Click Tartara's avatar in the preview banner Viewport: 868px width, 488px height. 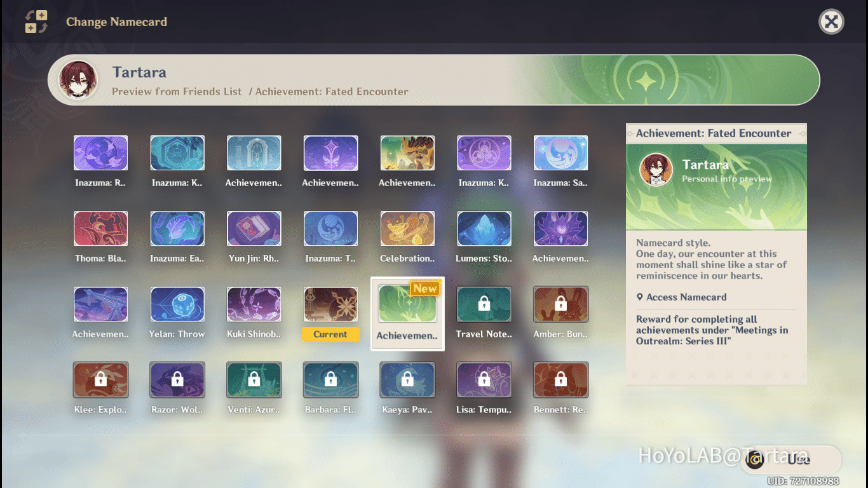[78, 81]
